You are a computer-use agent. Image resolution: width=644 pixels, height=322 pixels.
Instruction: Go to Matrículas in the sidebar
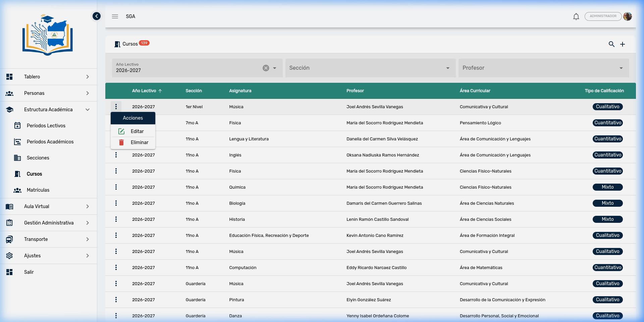point(38,190)
